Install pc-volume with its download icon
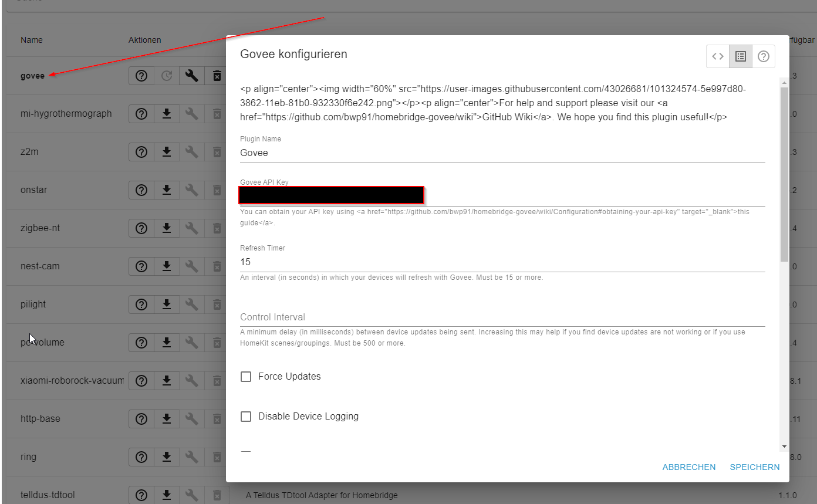 167,343
